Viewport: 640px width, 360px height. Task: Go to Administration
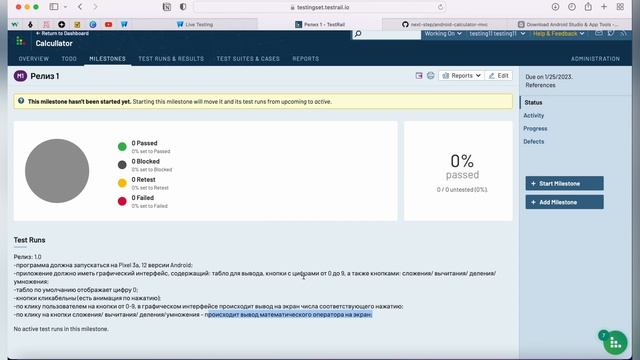(595, 59)
